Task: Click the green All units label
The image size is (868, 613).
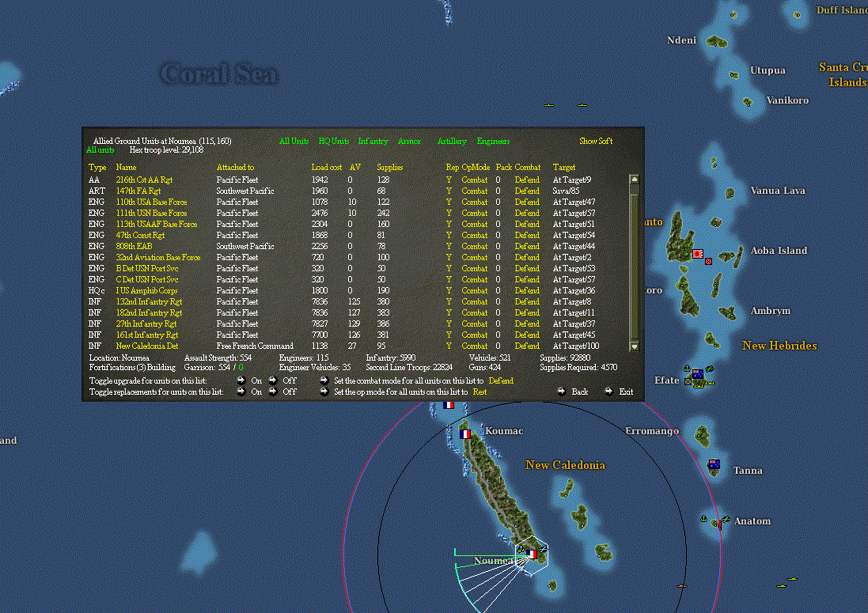Action: click(100, 150)
